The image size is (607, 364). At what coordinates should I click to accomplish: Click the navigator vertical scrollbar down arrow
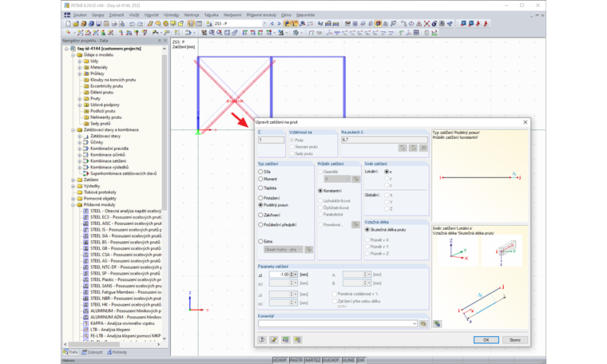tap(165, 338)
